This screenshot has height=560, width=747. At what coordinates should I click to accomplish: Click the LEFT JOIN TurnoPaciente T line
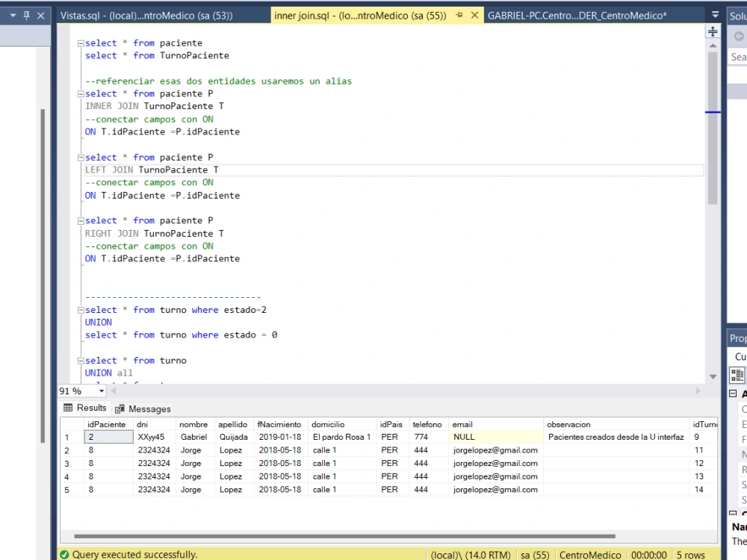[152, 170]
